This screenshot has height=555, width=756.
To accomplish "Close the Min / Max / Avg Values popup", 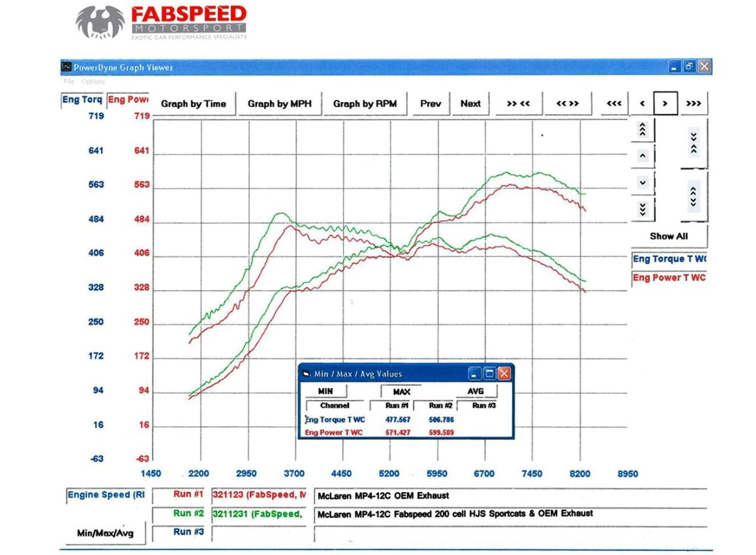I will pos(504,373).
